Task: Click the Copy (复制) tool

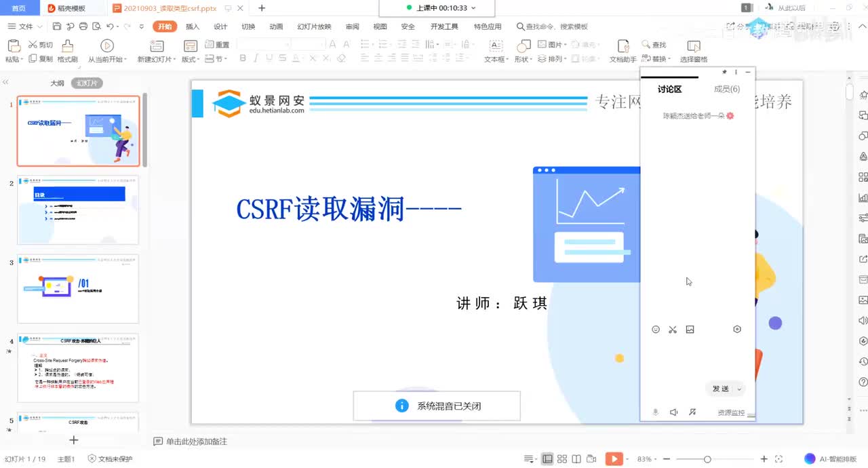Action: click(40, 59)
